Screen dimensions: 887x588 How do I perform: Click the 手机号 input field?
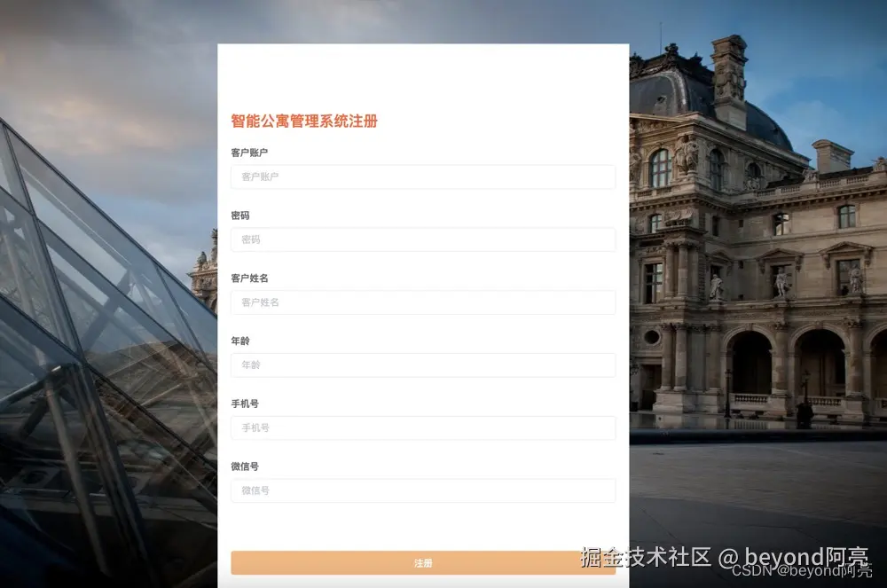422,427
